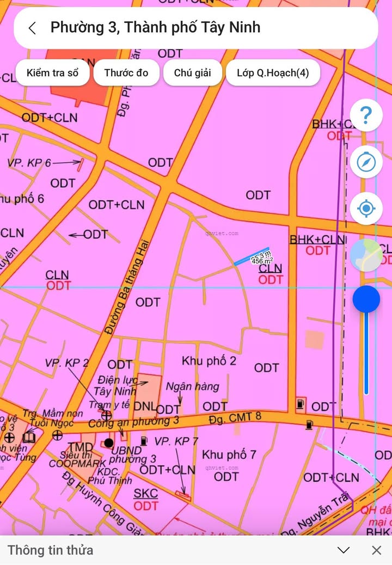Tap the 456 m² measurement label

click(262, 261)
